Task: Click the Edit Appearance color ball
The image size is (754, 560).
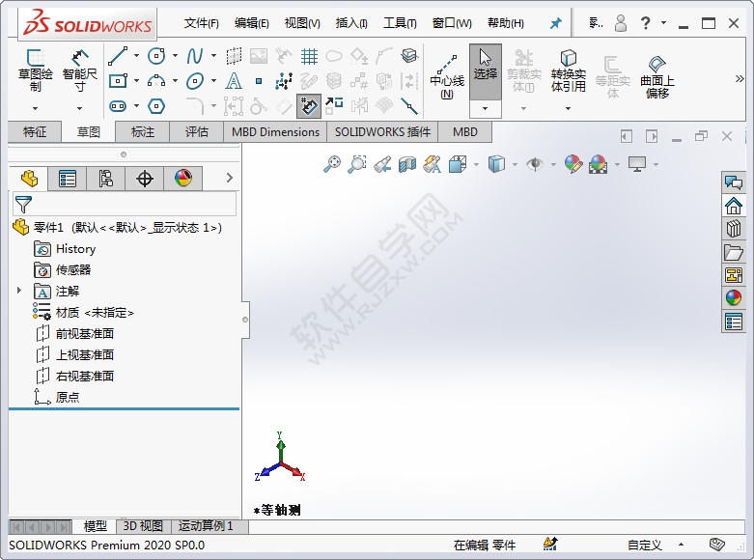Action: coord(573,164)
